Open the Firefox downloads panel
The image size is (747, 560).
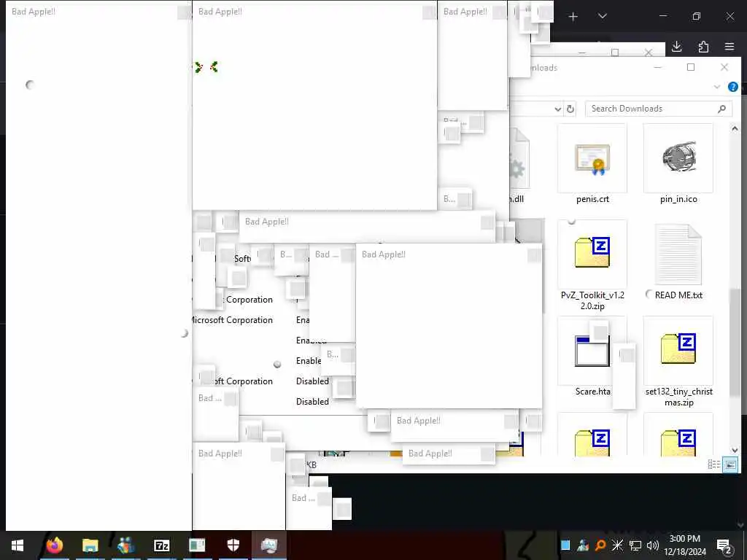(x=676, y=46)
